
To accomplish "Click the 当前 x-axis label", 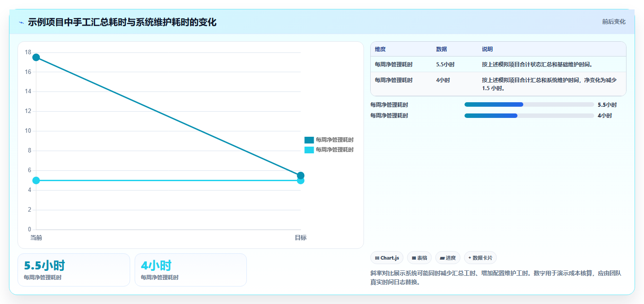I will pyautogui.click(x=36, y=238).
